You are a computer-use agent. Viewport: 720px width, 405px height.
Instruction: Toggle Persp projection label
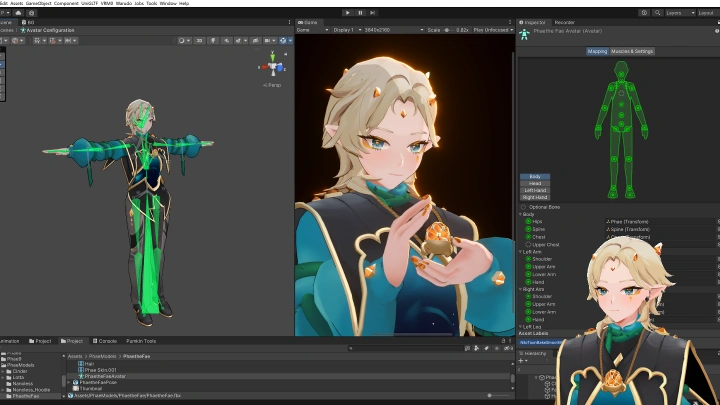(x=272, y=85)
